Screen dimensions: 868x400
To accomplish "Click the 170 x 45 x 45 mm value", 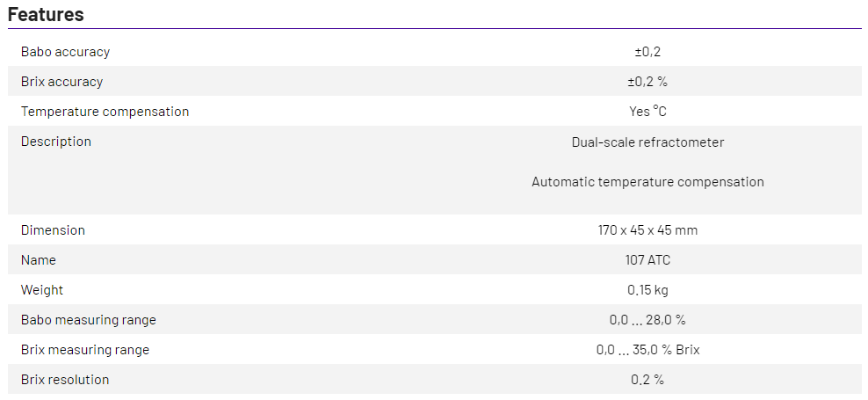I will pos(647,230).
